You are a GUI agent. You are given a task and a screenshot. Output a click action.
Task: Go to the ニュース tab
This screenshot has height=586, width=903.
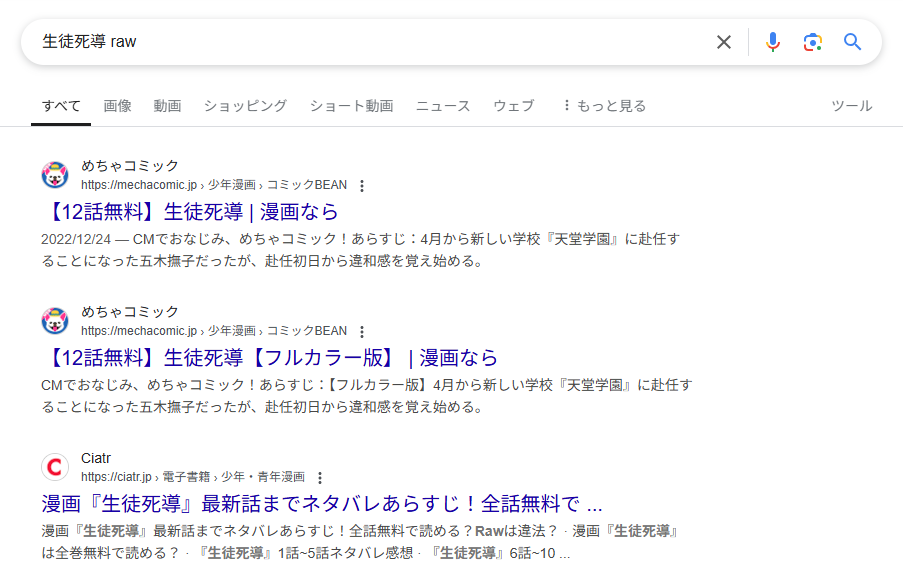pos(443,106)
